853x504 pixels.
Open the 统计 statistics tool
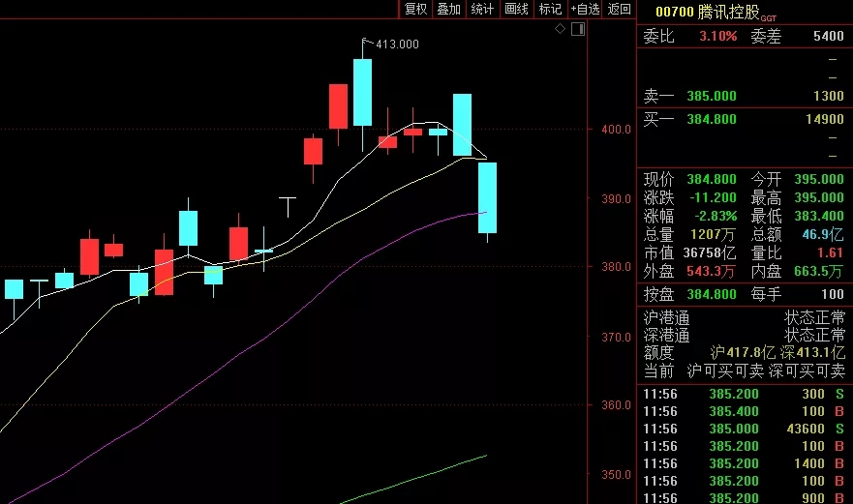[481, 9]
